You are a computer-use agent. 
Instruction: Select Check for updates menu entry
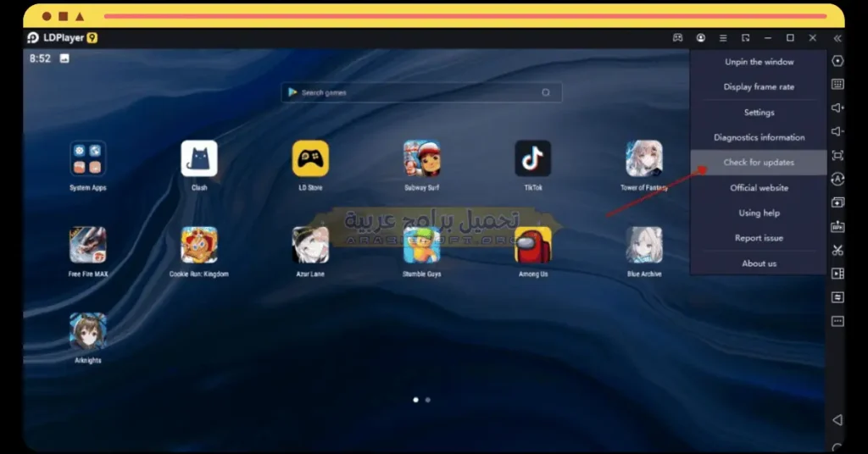click(x=759, y=163)
